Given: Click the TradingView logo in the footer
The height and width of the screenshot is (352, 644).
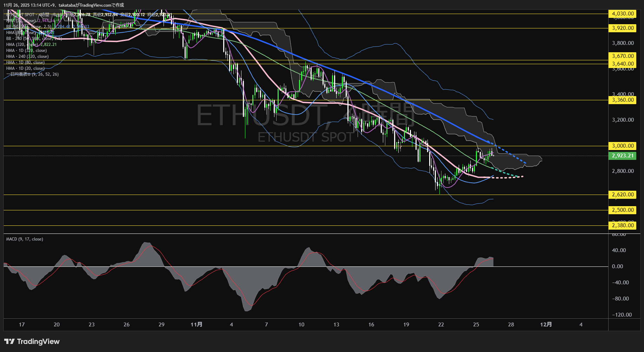Looking at the screenshot, I should click(32, 341).
